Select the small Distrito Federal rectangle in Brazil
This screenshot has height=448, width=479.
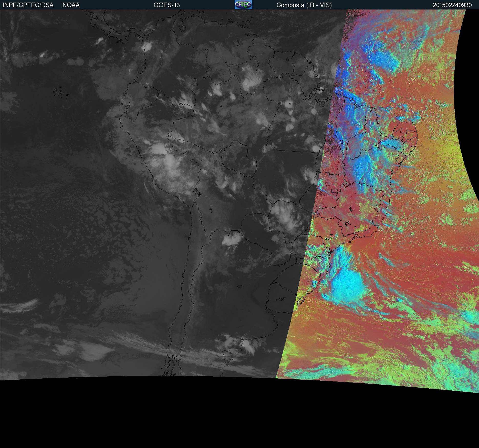334,191
